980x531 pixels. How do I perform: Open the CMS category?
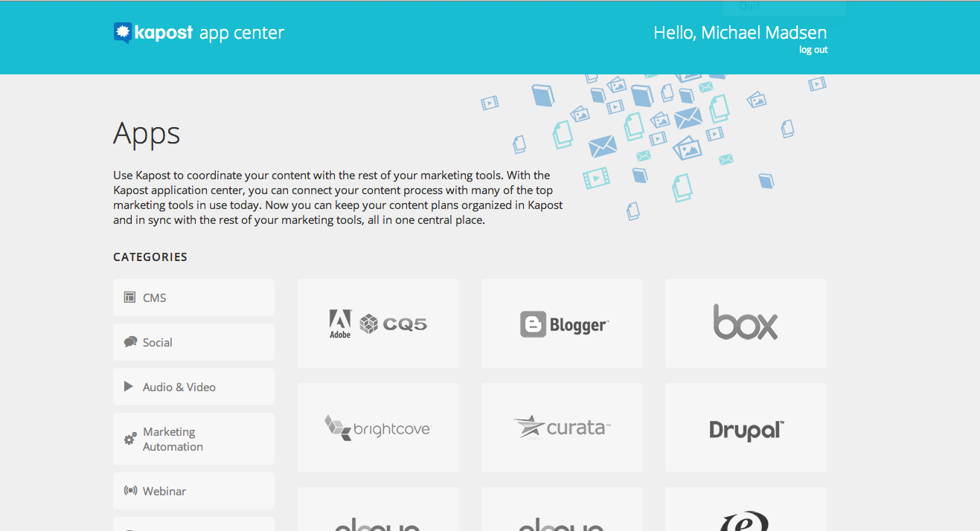pos(193,297)
